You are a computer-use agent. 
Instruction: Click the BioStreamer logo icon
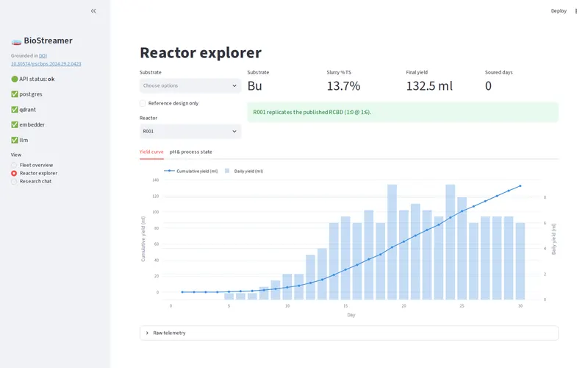tap(16, 42)
